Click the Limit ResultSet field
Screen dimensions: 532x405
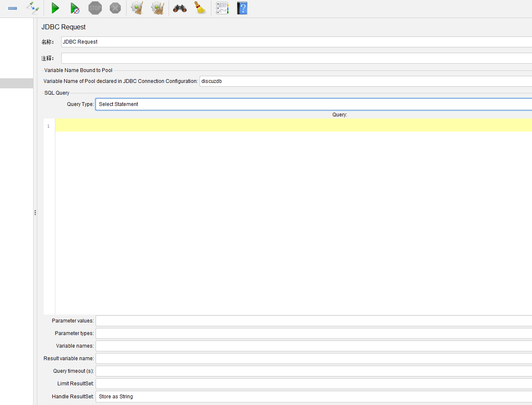click(x=314, y=384)
